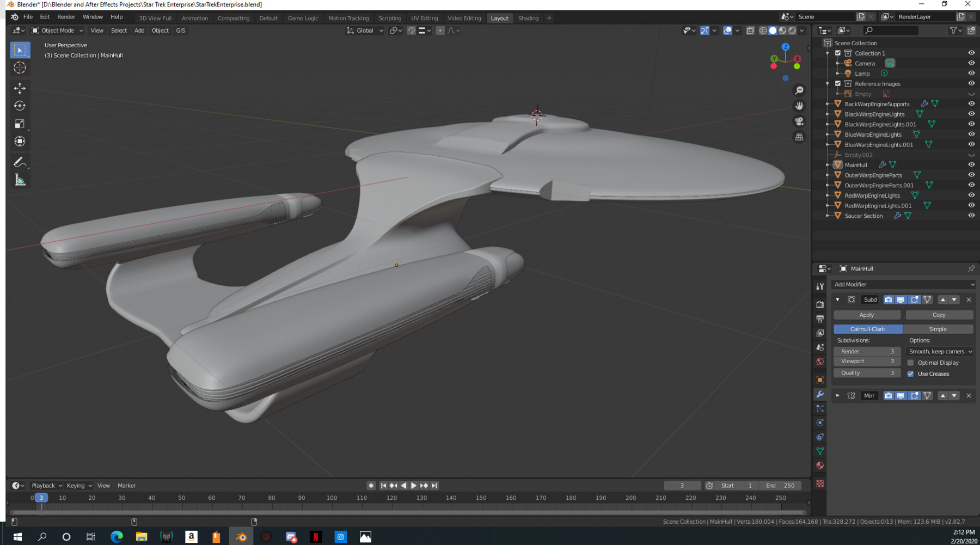980x545 pixels.
Task: Enable Optimal Display on the Subdivision modifier
Action: (911, 362)
